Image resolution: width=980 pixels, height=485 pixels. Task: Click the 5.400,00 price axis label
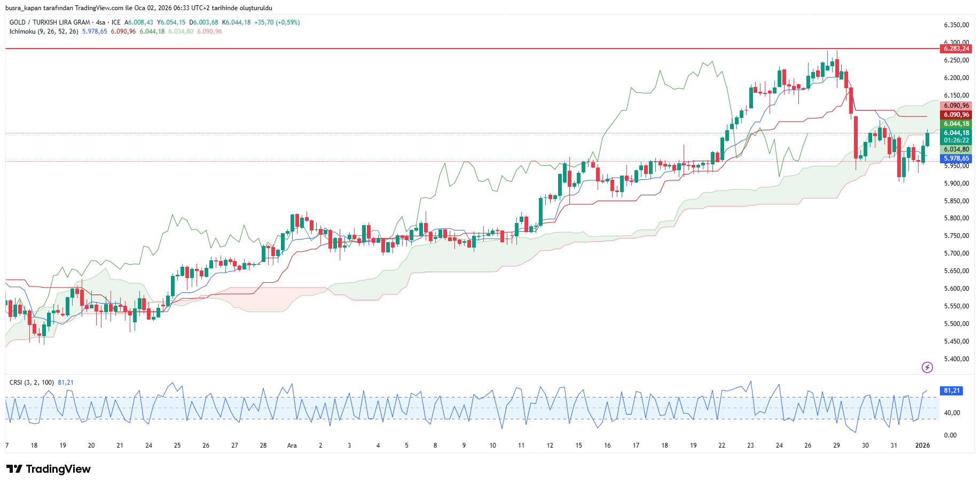point(956,359)
